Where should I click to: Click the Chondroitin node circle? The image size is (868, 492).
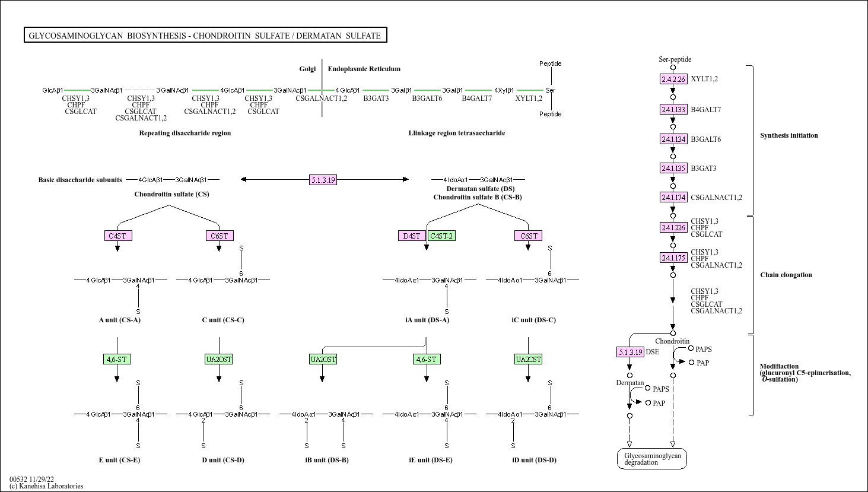(x=672, y=333)
